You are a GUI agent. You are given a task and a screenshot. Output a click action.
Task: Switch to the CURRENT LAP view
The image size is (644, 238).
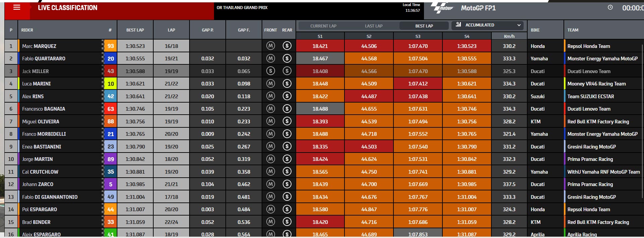323,26
